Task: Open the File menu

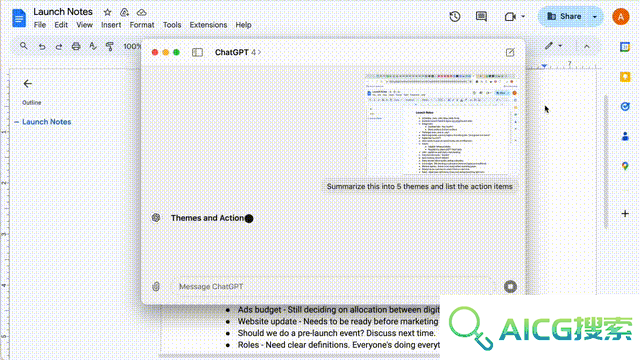Action: pyautogui.click(x=40, y=25)
